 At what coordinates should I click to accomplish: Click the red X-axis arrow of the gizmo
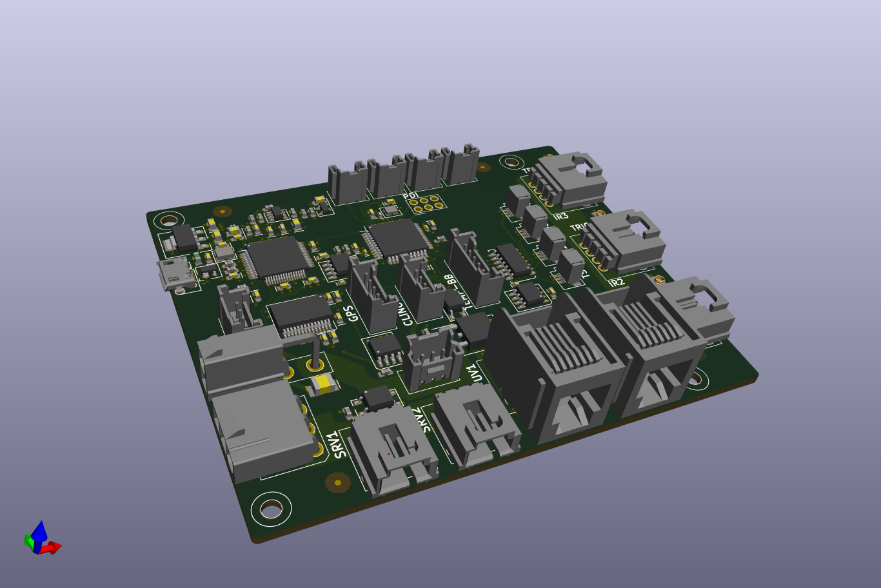[53, 548]
